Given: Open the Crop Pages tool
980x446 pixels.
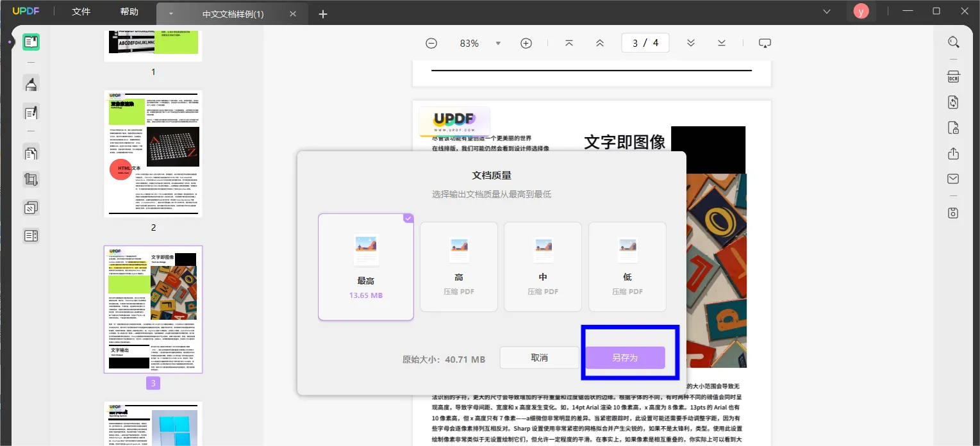Looking at the screenshot, I should [x=31, y=180].
